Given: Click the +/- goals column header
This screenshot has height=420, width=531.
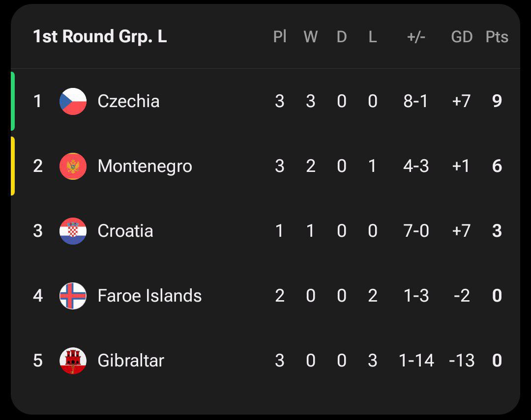Looking at the screenshot, I should pyautogui.click(x=416, y=37).
